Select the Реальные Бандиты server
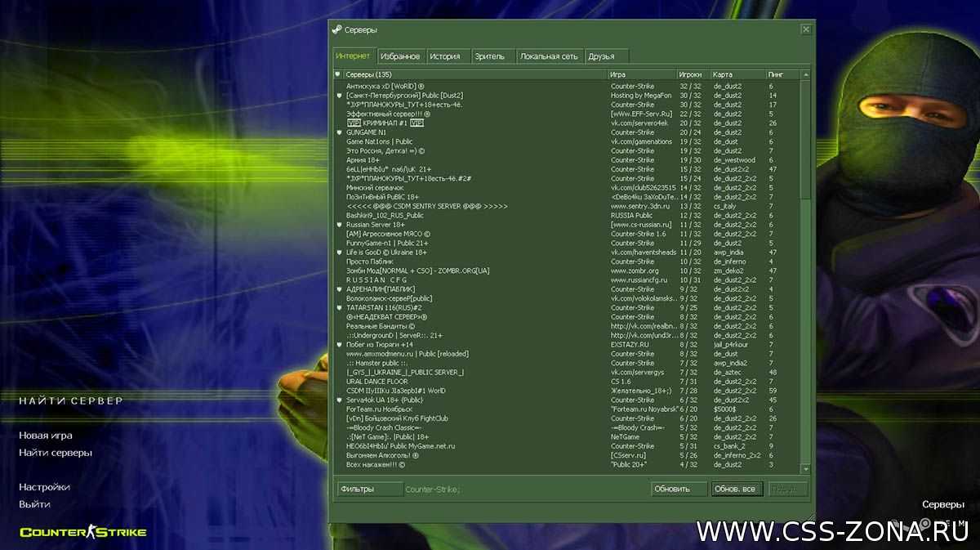 (568, 326)
